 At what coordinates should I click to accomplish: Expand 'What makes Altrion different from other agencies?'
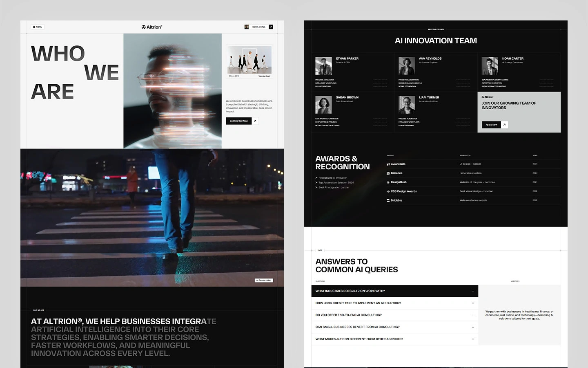472,339
